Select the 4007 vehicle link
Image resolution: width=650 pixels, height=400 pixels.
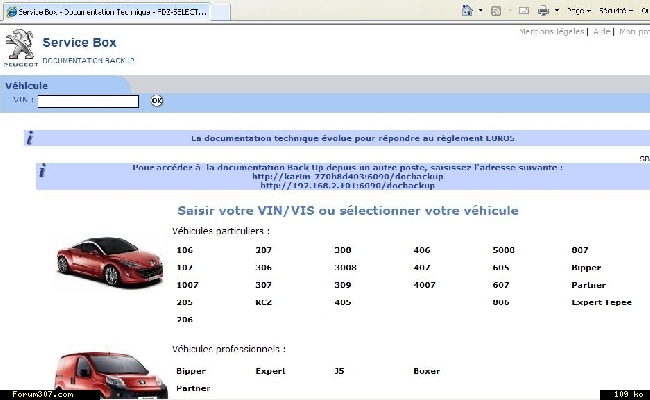point(424,285)
